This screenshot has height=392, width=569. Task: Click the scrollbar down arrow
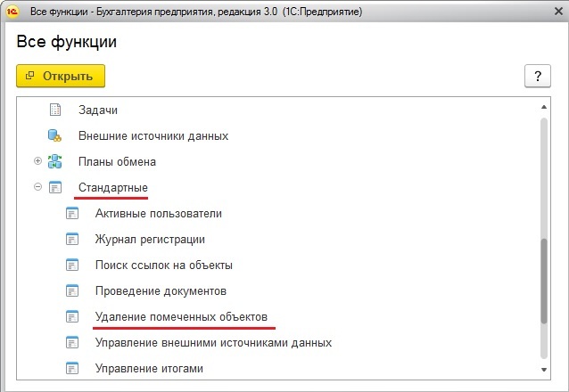[x=542, y=368]
